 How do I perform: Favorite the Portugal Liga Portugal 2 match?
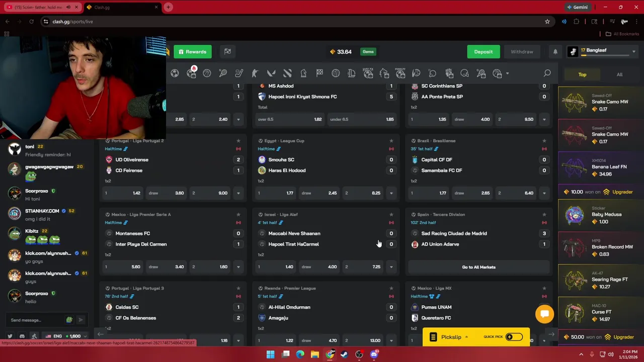(x=238, y=141)
